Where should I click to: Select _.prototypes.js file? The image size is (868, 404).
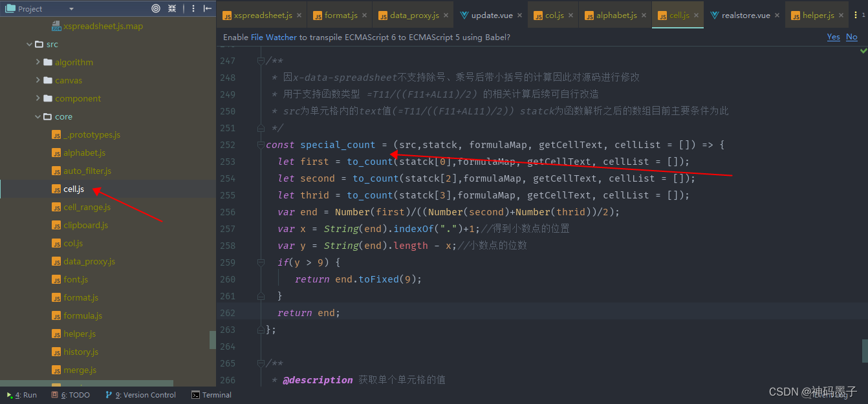click(x=86, y=135)
